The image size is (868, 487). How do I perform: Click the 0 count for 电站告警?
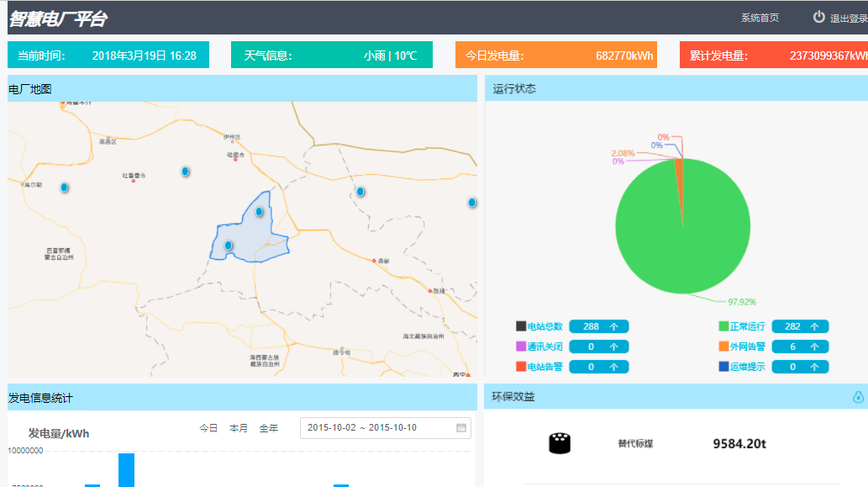pos(591,367)
